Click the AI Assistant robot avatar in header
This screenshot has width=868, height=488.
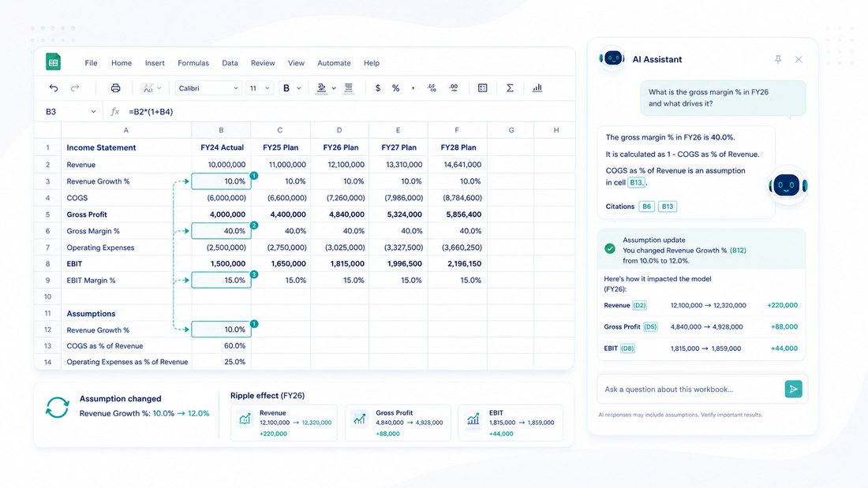point(612,58)
